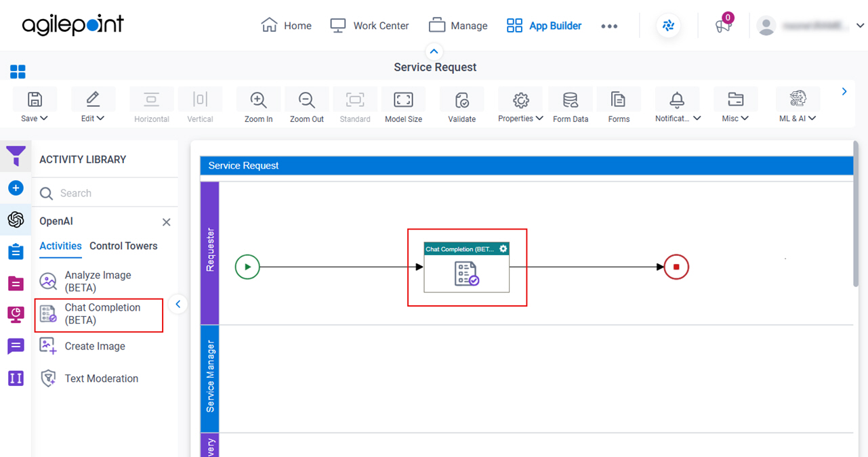
Task: Click the purple columns sidebar icon
Action: point(16,378)
